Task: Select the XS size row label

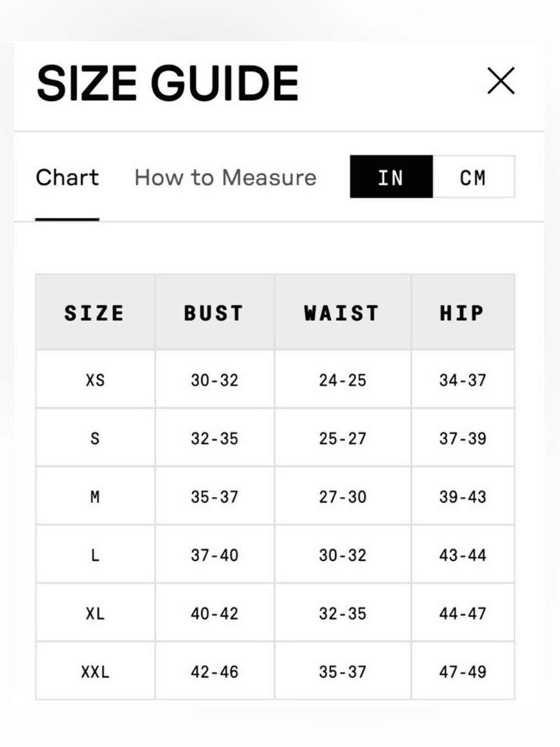Action: click(x=95, y=380)
